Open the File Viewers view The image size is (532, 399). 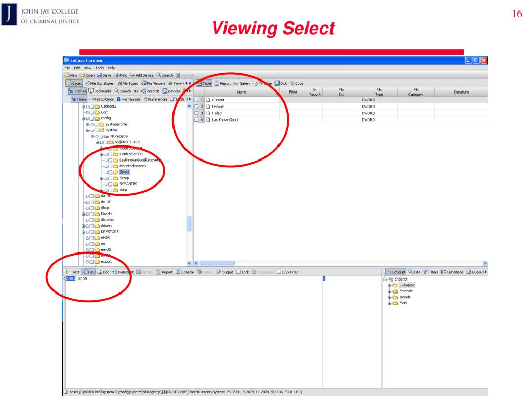coord(153,83)
